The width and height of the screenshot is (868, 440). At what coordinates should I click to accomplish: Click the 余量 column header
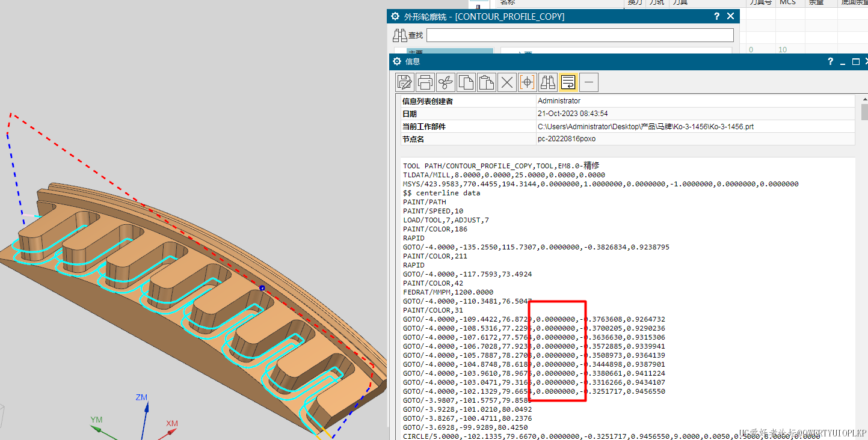816,2
